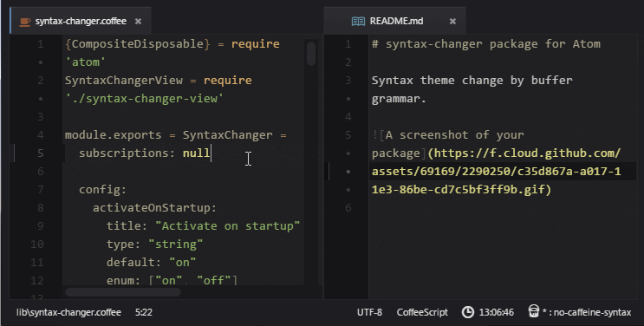Click the vertical scrollbar thumb in left editor
The image size is (644, 326).
pos(311,54)
